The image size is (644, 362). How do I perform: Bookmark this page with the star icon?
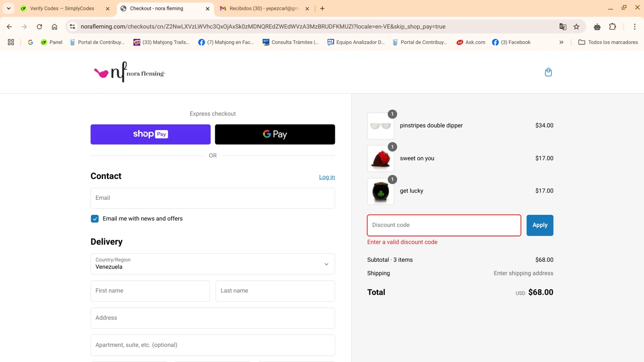(577, 27)
